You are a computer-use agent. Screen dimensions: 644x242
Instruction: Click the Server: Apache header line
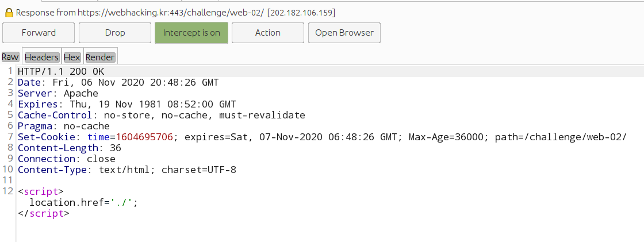tap(57, 93)
